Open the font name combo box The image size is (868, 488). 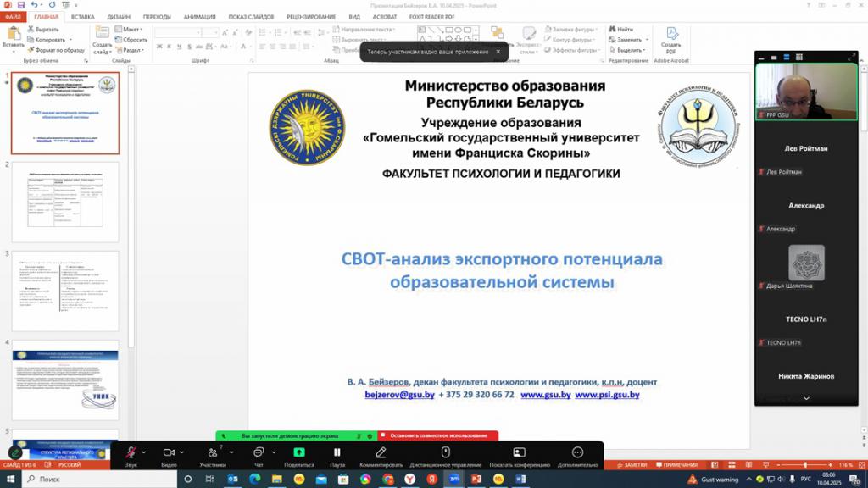pyautogui.click(x=177, y=33)
